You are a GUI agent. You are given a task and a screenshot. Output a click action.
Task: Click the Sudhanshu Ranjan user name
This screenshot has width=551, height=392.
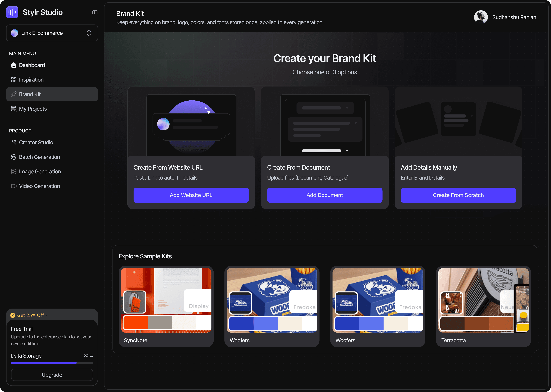click(514, 17)
